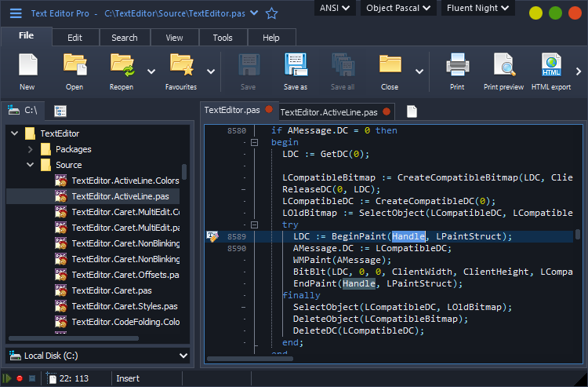Switch to the Search ribbon tab
The width and height of the screenshot is (588, 387).
[x=125, y=38]
